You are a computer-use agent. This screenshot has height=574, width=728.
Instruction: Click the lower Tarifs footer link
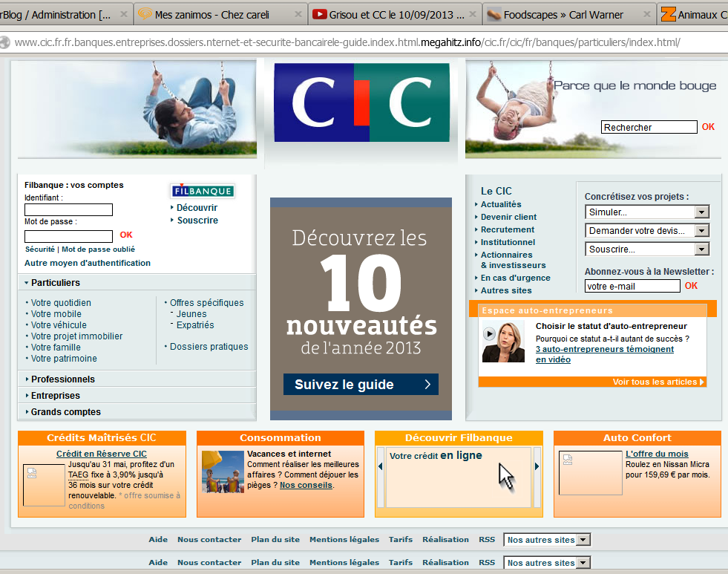(x=400, y=562)
